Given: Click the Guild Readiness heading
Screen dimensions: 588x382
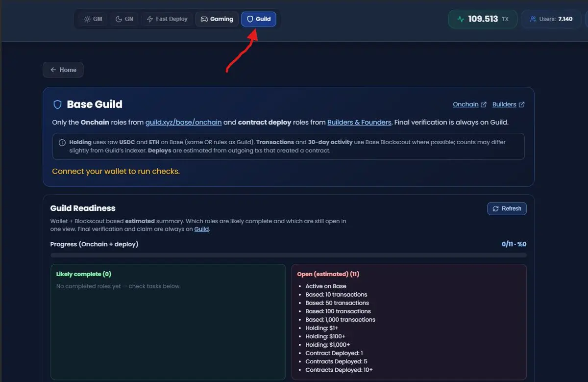Looking at the screenshot, I should 83,208.
